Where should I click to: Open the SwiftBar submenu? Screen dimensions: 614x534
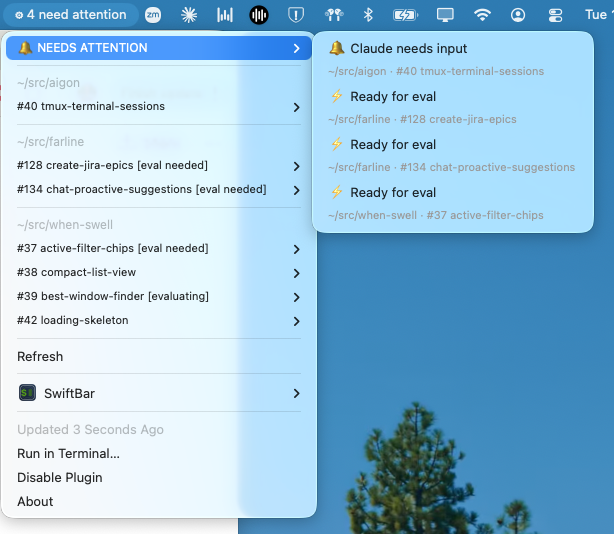point(159,393)
